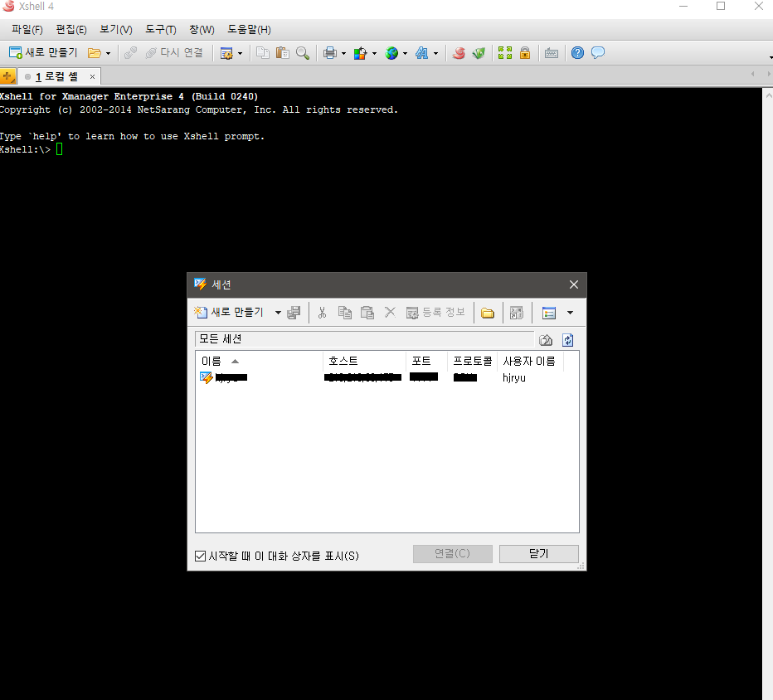The image size is (773, 700).
Task: Open the blue help question-mark icon
Action: click(577, 53)
